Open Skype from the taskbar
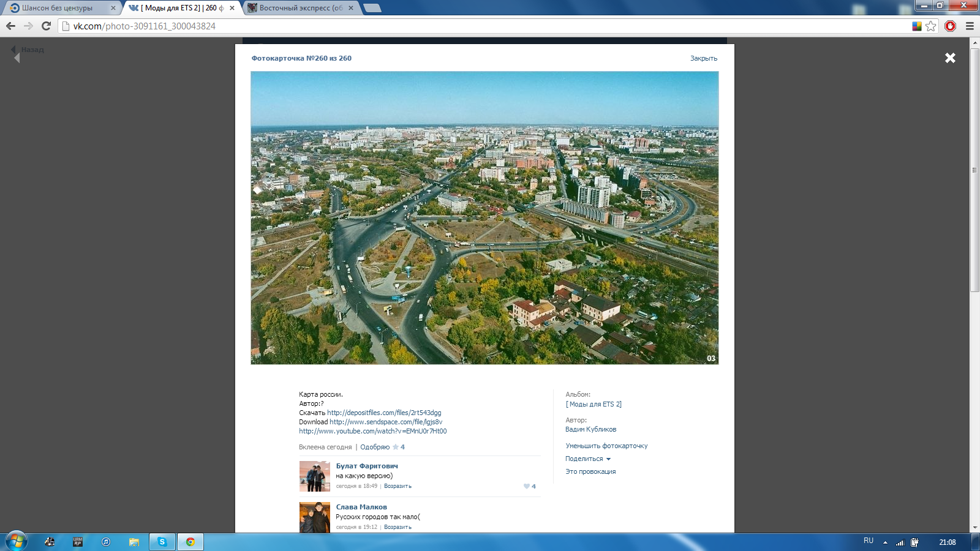Screen dimensions: 980x551 click(x=162, y=542)
